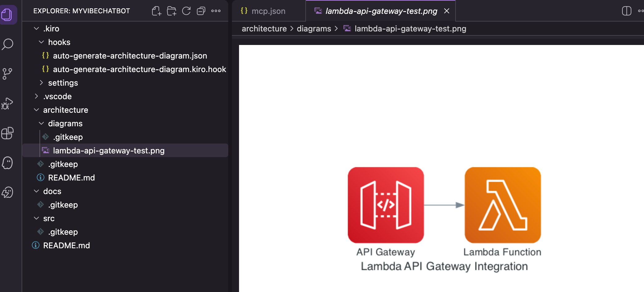This screenshot has width=644, height=292.
Task: Open auto-generate-architecture-diagram.kiro.hook file
Action: point(139,69)
